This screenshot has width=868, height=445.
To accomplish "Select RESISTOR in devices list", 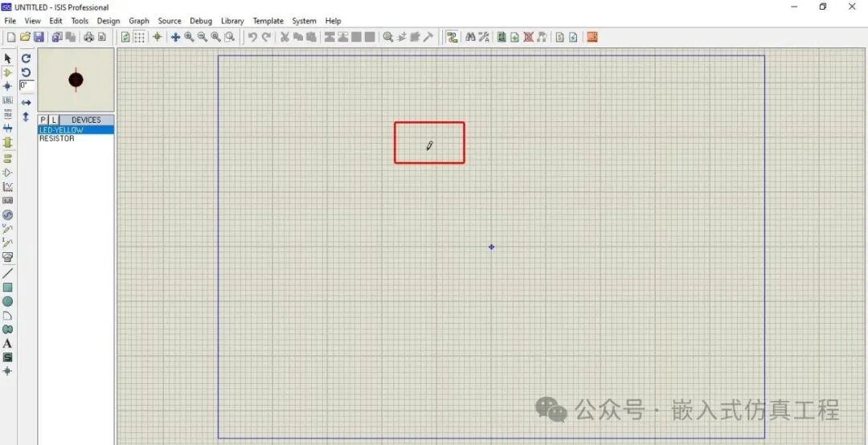I will click(76, 138).
